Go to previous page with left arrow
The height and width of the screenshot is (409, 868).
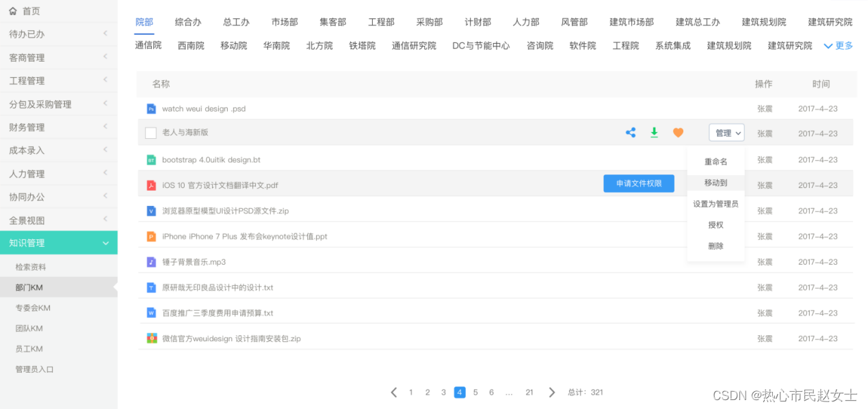[394, 392]
